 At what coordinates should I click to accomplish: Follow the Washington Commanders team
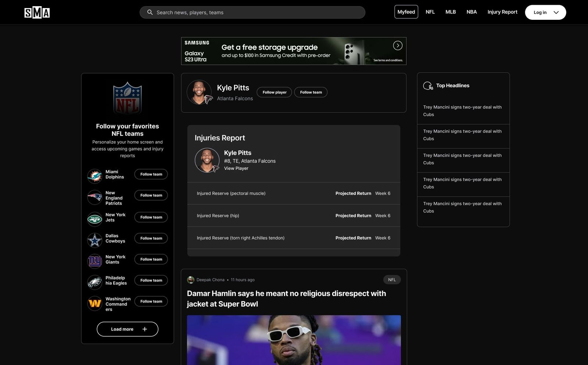coord(151,301)
